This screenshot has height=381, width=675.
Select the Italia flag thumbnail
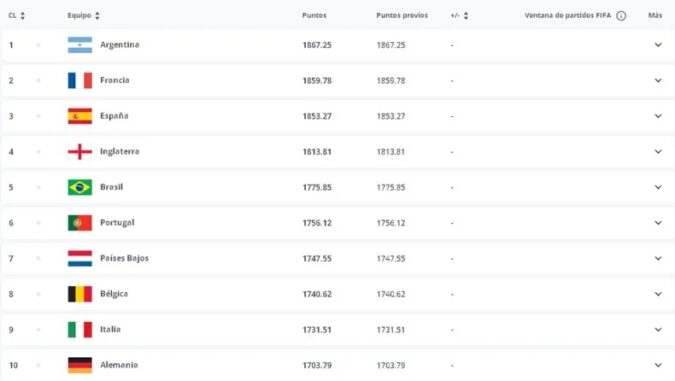[x=80, y=329]
